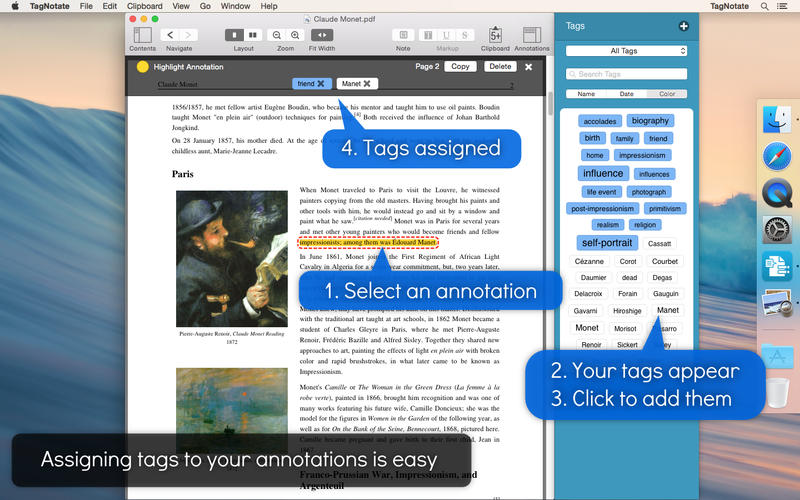Zoom in on the document

pyautogui.click(x=295, y=35)
